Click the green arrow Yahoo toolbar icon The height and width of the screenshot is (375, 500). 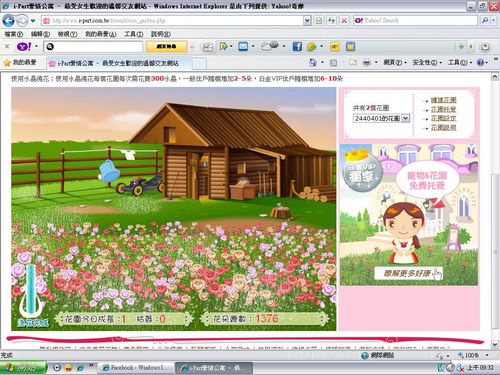[224, 46]
